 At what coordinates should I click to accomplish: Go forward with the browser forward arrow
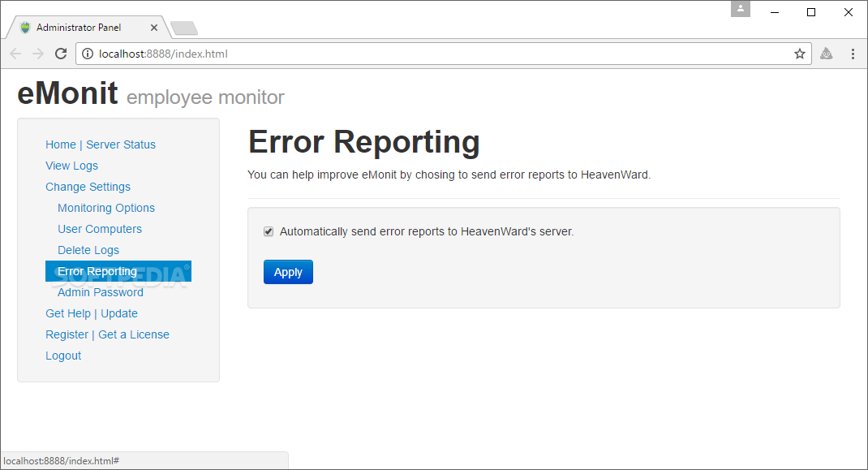(37, 54)
